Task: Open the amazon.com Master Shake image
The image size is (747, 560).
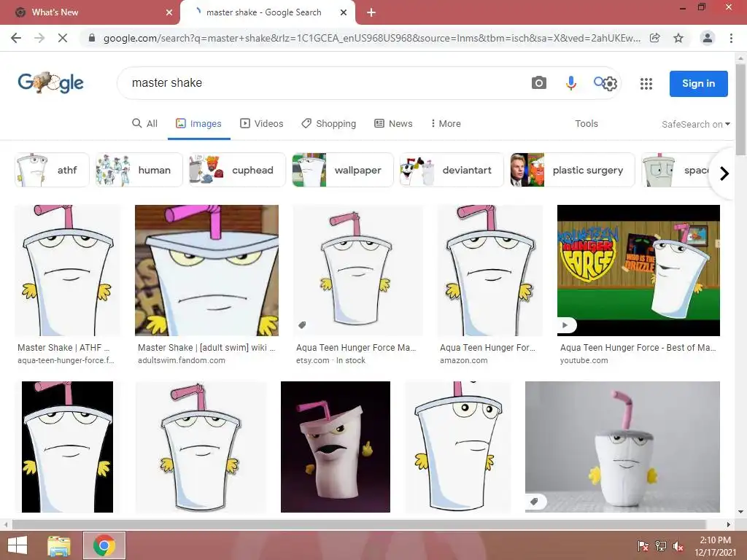Action: [x=490, y=271]
